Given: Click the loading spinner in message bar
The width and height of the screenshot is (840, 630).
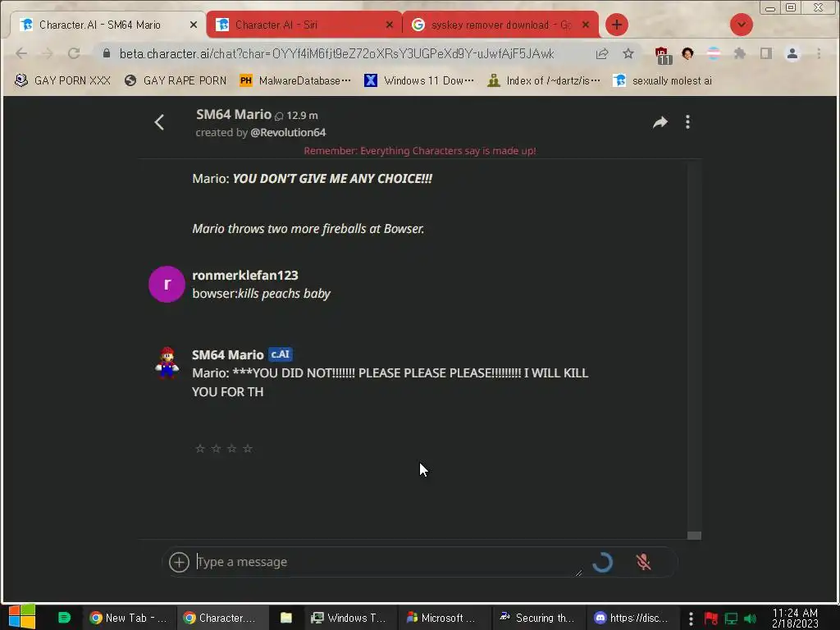Looking at the screenshot, I should tap(602, 562).
